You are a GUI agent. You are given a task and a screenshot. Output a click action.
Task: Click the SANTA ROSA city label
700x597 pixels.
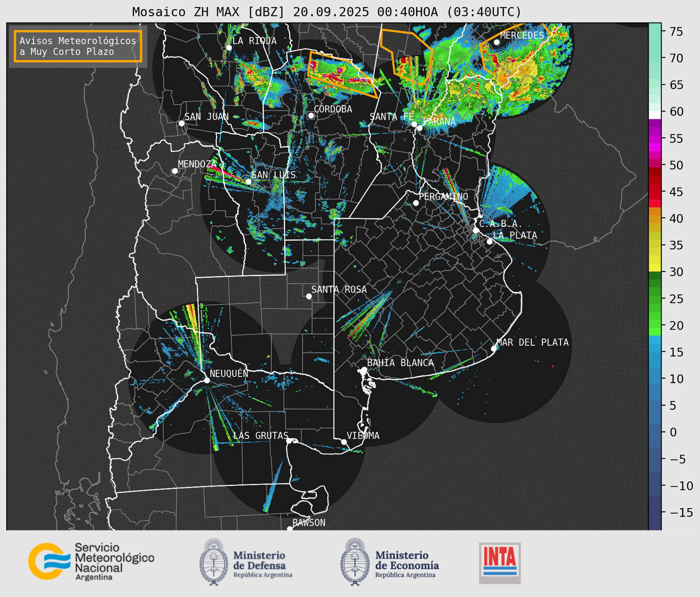coord(339,289)
